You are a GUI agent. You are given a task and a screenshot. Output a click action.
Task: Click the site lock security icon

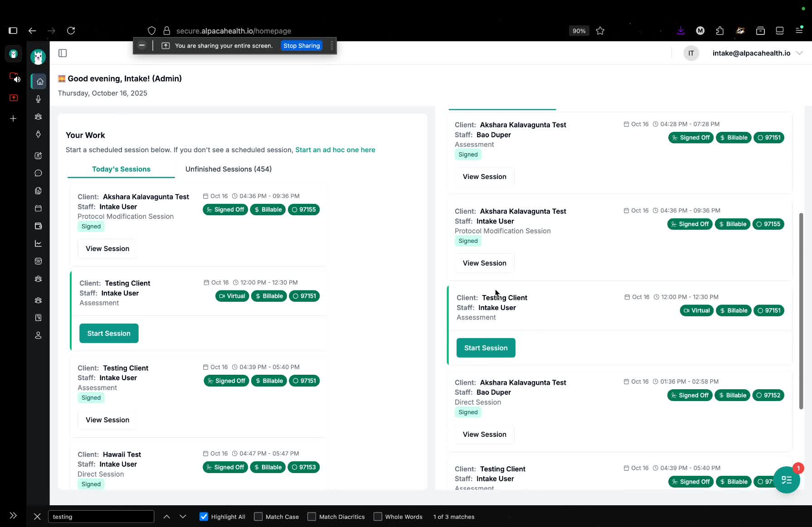167,31
